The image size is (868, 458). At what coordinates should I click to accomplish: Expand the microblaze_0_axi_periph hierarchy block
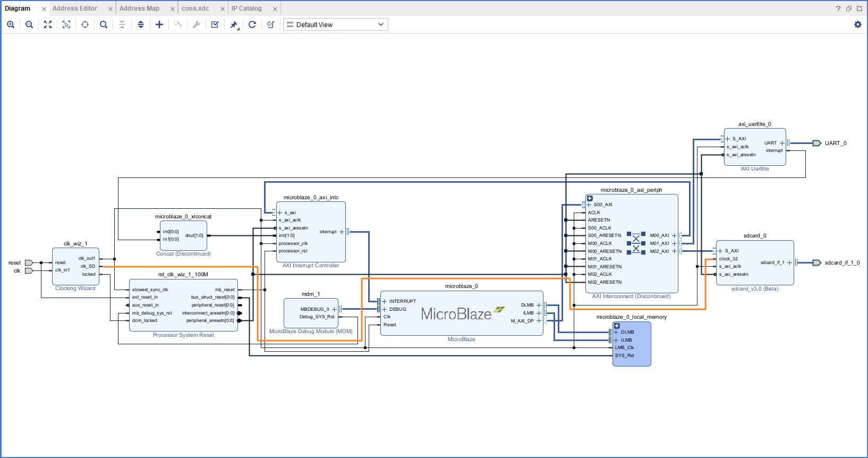point(590,198)
